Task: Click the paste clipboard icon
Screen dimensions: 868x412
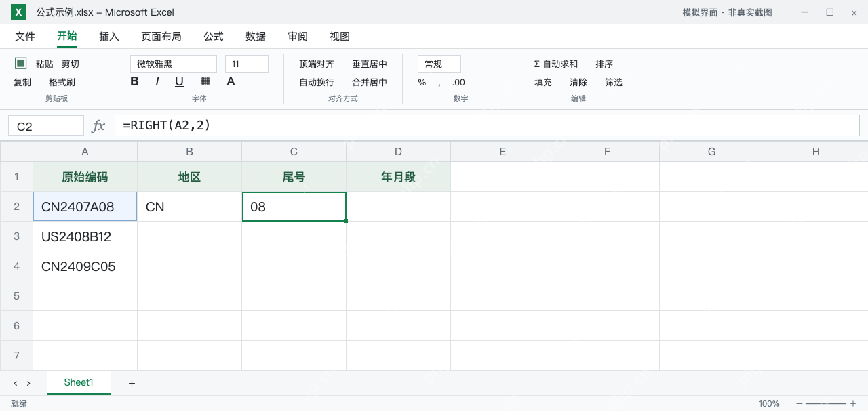Action: point(21,63)
